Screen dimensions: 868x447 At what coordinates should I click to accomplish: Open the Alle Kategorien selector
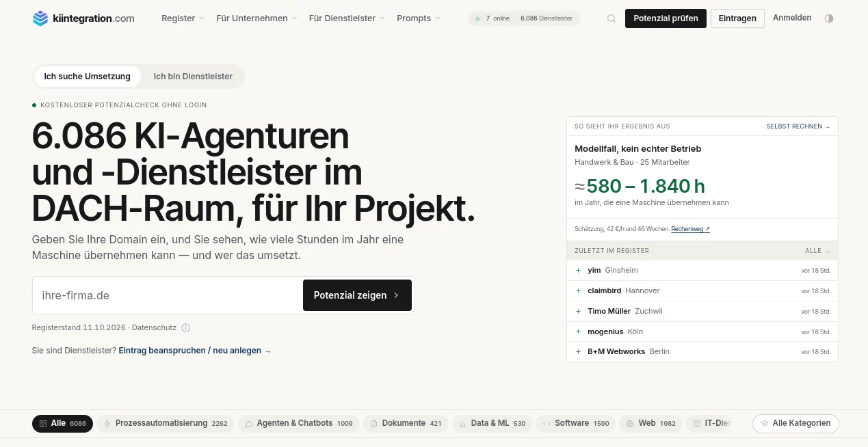(795, 423)
